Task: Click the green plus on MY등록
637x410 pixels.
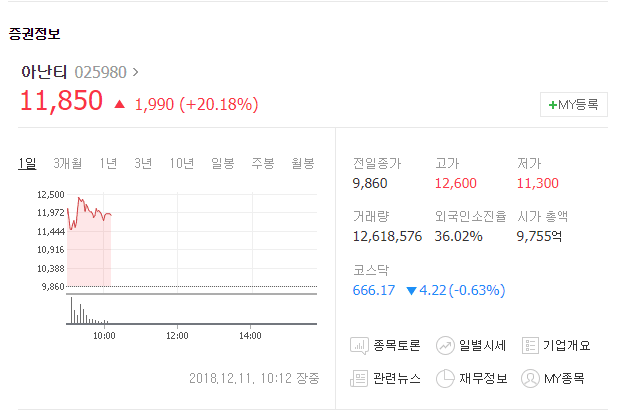Action: (x=552, y=105)
